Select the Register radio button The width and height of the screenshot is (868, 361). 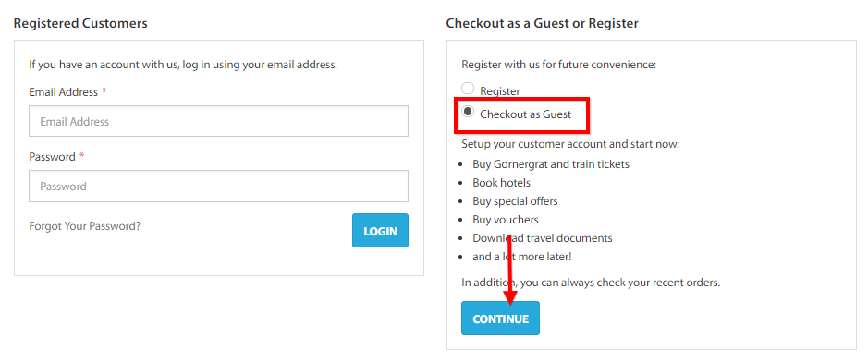click(x=469, y=89)
